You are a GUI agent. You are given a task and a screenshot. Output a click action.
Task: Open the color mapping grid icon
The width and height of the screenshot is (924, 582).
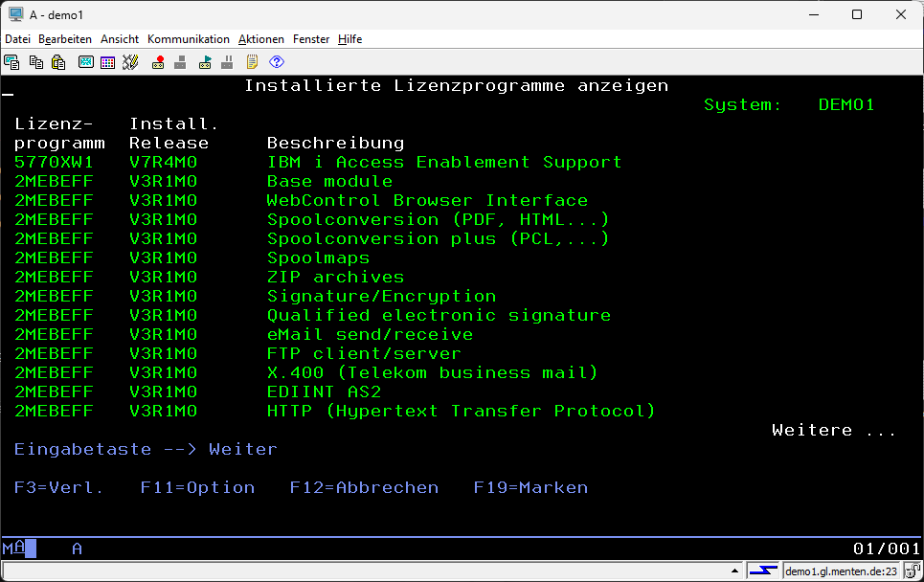107,62
